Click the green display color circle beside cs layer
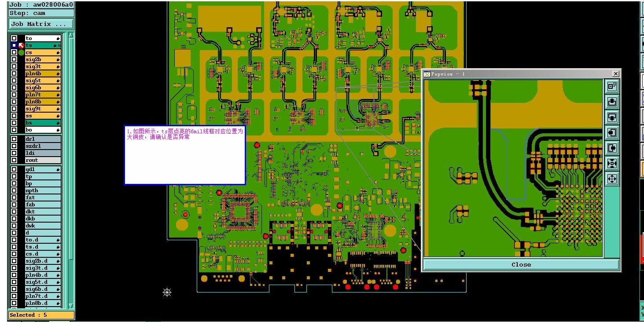The height and width of the screenshot is (322, 644). [21, 52]
